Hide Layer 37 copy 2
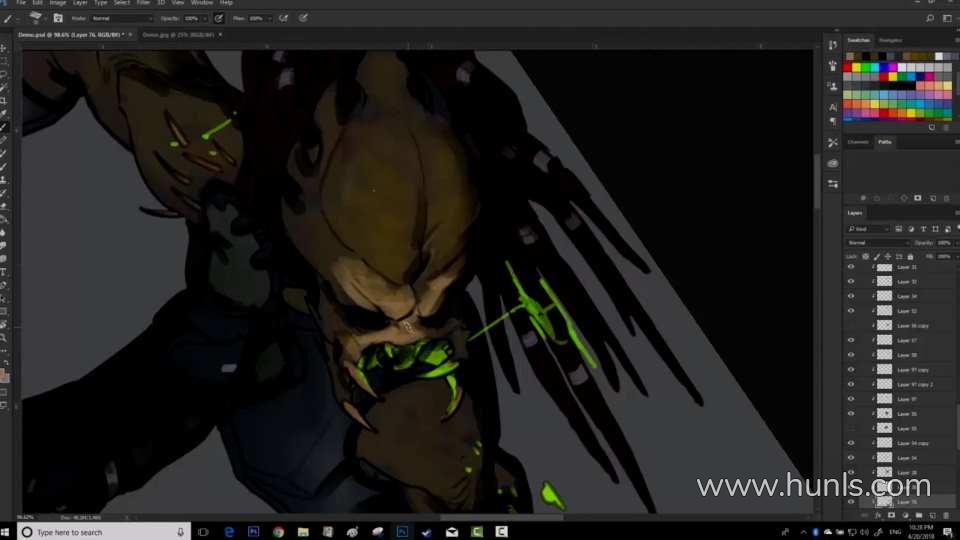Screen dimensions: 960x540 (x=851, y=384)
